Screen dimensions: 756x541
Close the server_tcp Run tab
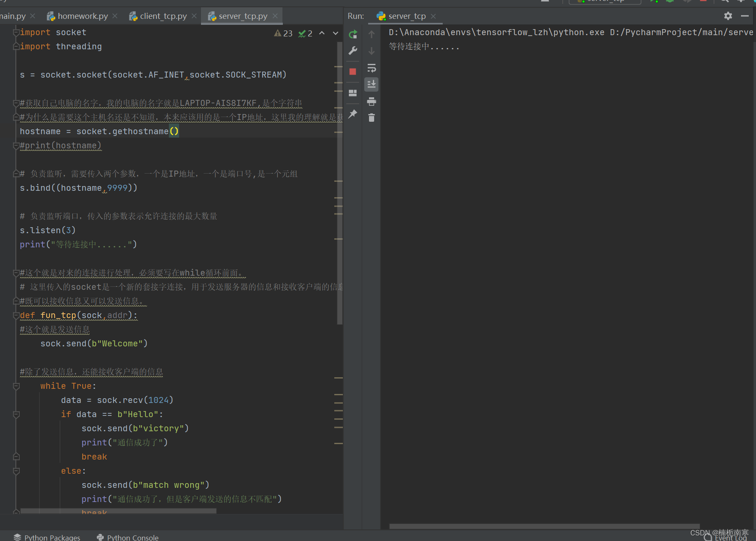(433, 16)
